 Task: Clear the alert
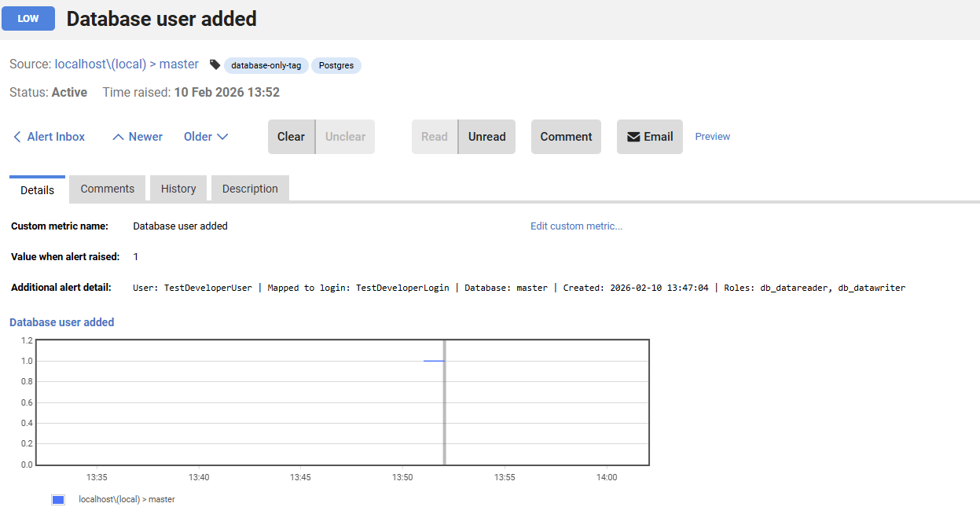[x=291, y=136]
